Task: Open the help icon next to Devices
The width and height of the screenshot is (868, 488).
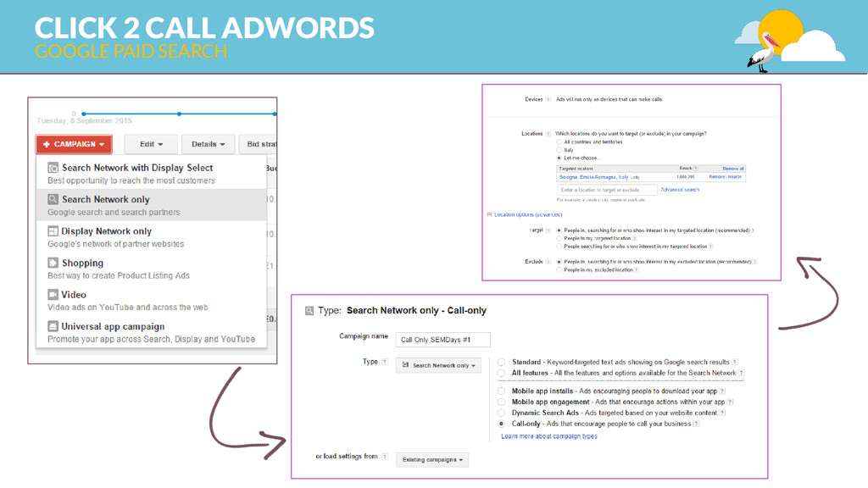Action: pos(548,100)
